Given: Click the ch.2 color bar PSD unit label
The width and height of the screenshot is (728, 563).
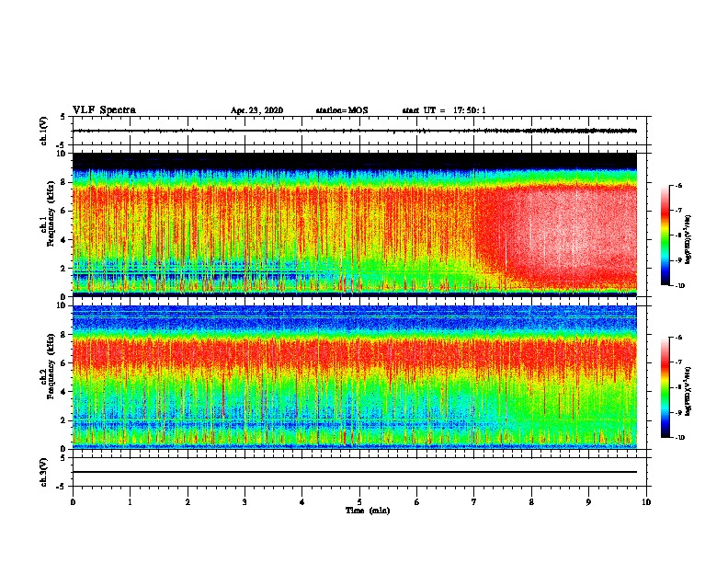Looking at the screenshot, I should point(688,391).
